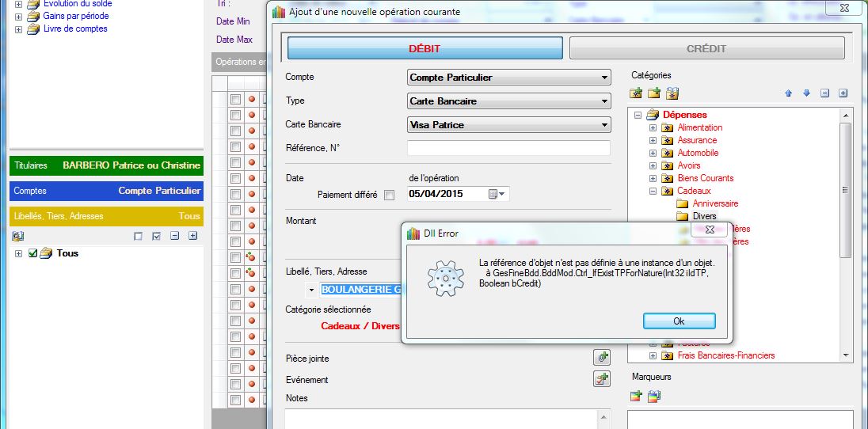The width and height of the screenshot is (868, 429).
Task: Uncheck the Tous checkbox in left tree
Action: click(33, 253)
